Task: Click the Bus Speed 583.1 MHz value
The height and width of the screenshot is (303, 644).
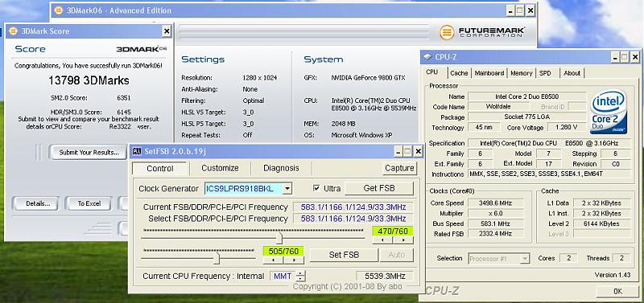Action: 496,223
